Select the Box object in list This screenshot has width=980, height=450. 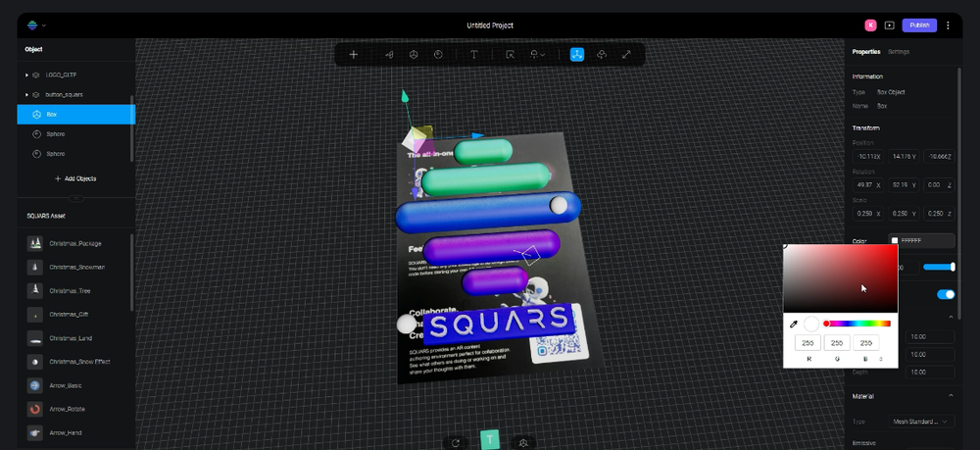[76, 115]
